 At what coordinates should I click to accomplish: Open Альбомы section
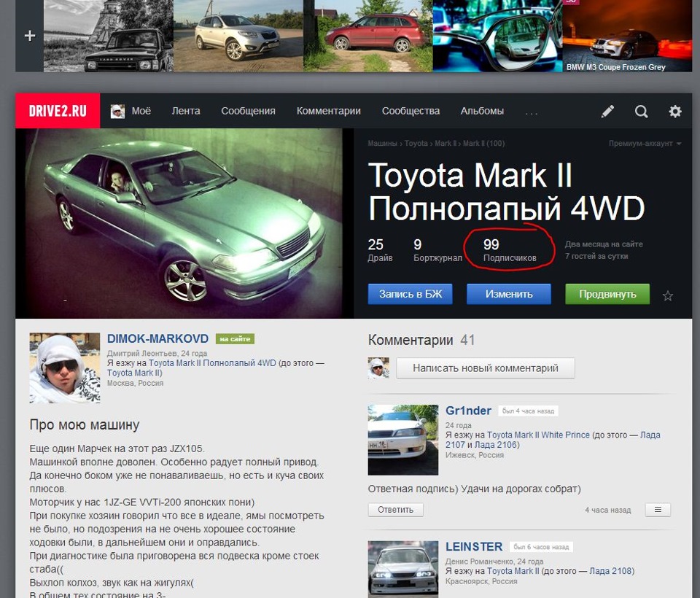[482, 111]
